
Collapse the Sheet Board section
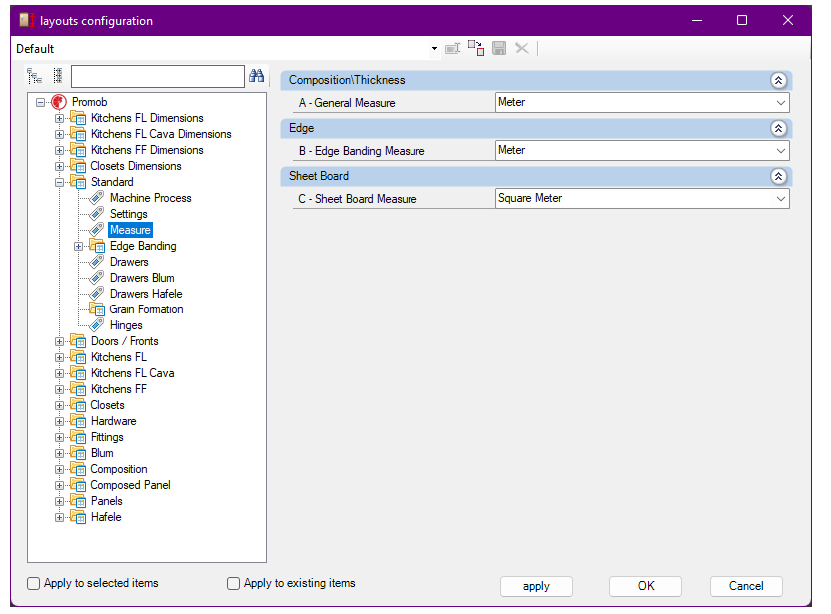click(777, 176)
